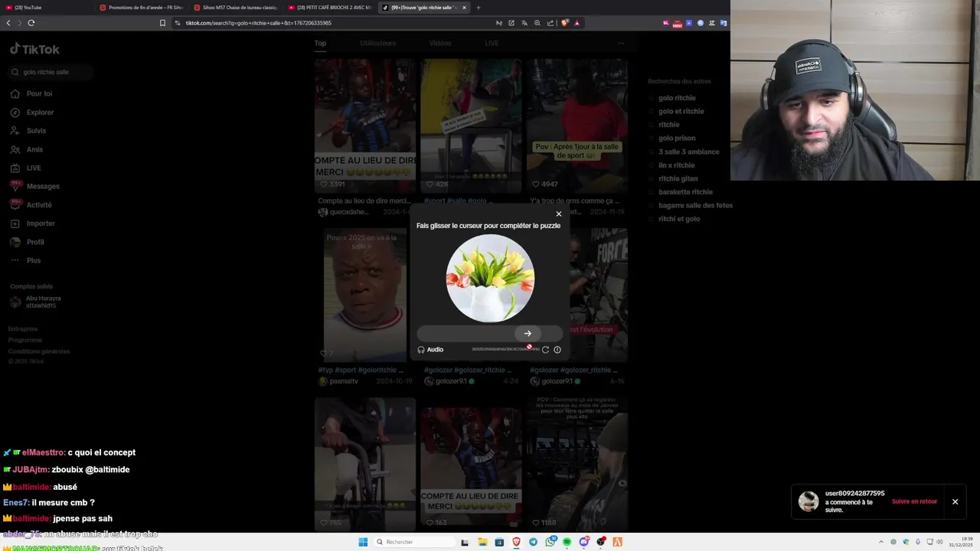Screen dimensions: 980x551
Task: Dismiss the new follower notification
Action: pos(955,502)
